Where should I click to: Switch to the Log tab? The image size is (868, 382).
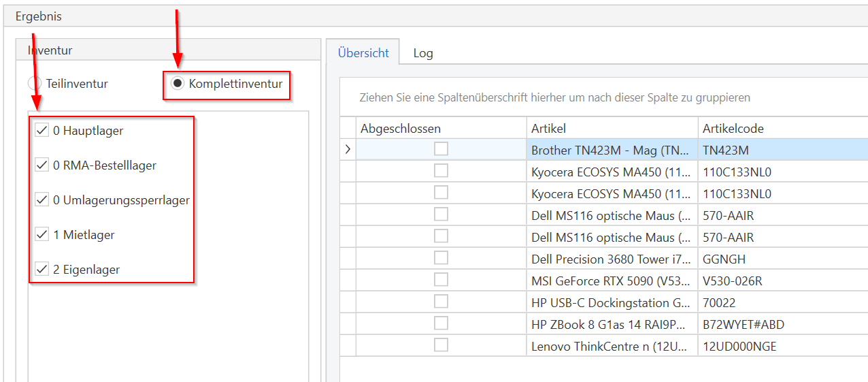point(422,53)
